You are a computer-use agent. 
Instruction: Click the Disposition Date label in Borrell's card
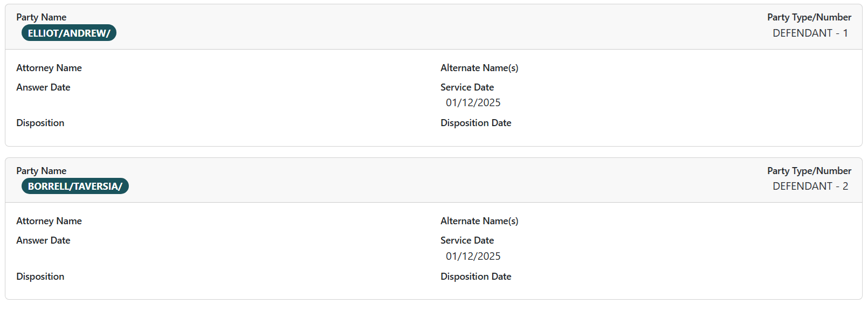[476, 277]
